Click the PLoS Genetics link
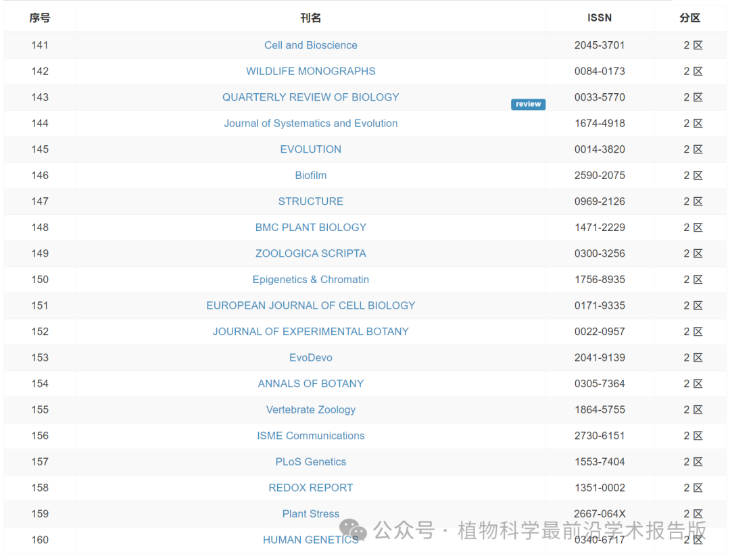730x560 pixels. click(x=310, y=462)
